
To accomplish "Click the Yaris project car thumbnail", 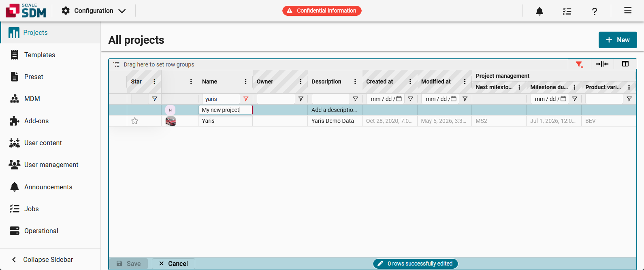I will pos(171,121).
